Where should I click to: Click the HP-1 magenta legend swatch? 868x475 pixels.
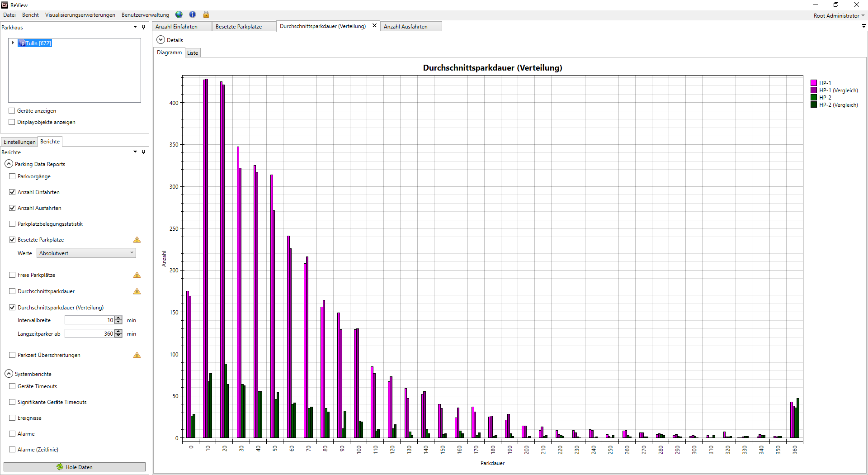[x=814, y=83]
